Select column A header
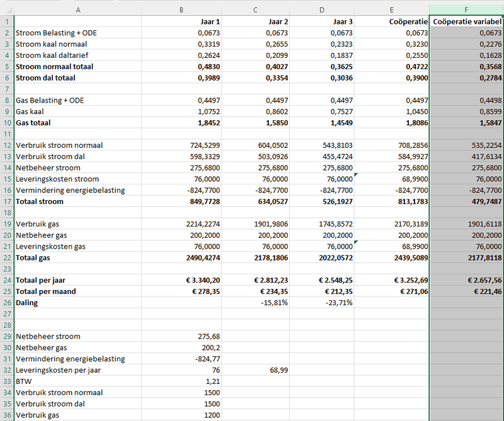Screen dimensions: 504x421 tap(77, 10)
